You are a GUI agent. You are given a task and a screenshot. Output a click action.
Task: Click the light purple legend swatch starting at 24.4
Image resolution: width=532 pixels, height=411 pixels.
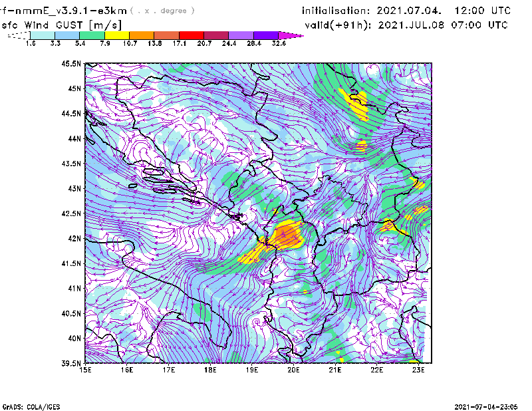click(241, 35)
